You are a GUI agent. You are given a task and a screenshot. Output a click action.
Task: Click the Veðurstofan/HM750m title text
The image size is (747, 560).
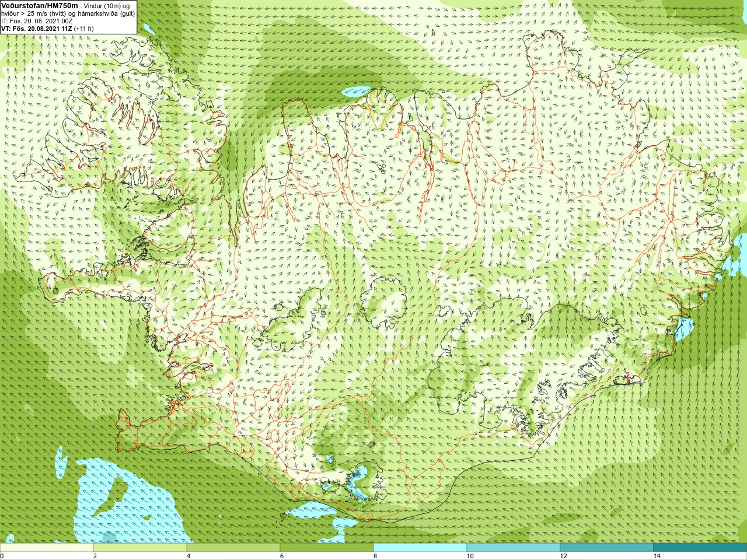(x=40, y=5)
